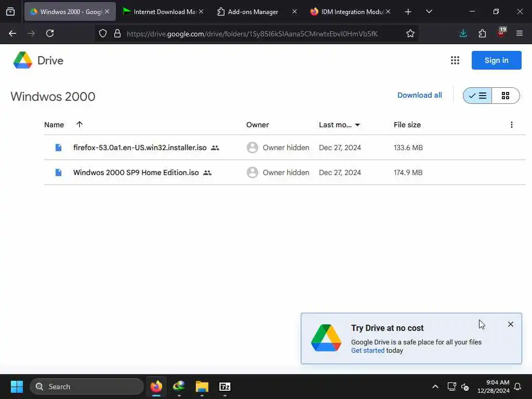
Task: Open the three-dot more options menu in header
Action: point(512,125)
